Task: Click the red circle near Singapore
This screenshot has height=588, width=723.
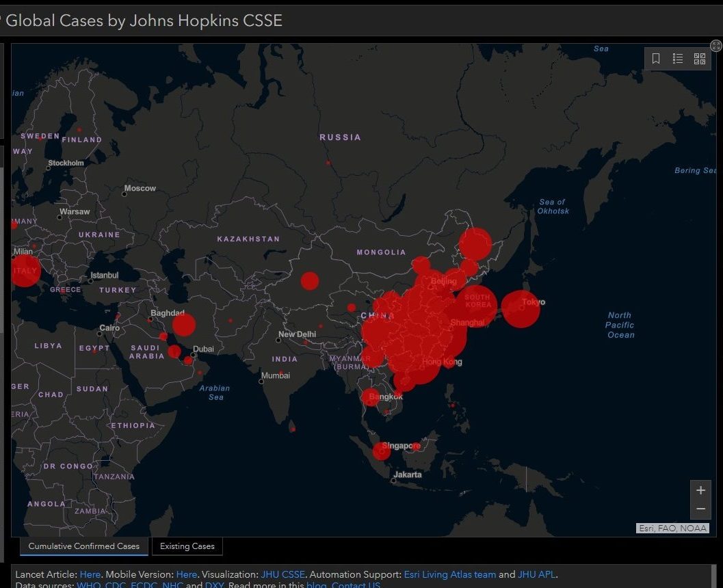Action: click(382, 451)
